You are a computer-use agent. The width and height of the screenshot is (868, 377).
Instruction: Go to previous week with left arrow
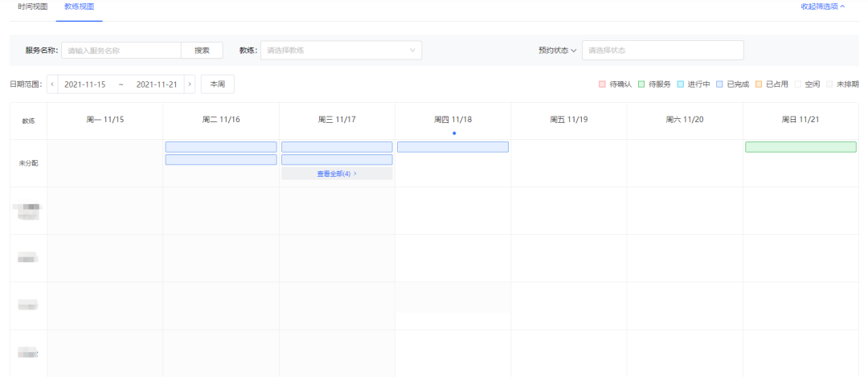pyautogui.click(x=52, y=84)
